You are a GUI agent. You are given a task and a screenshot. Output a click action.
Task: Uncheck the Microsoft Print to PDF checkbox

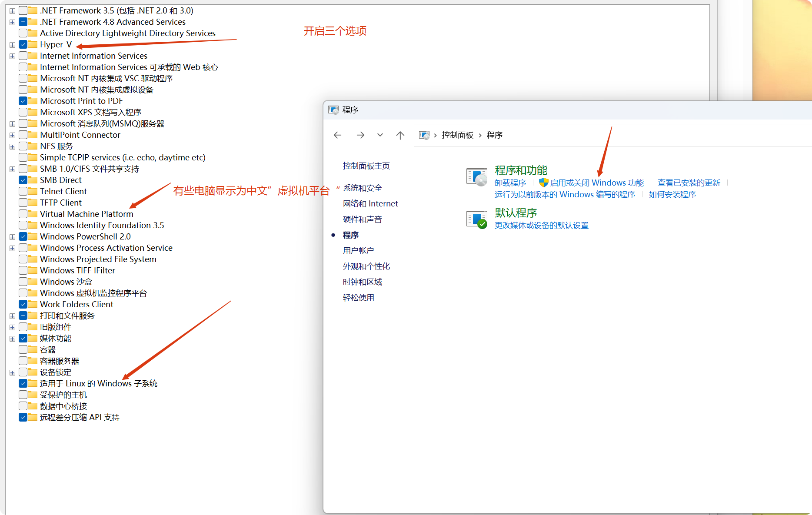click(x=23, y=101)
